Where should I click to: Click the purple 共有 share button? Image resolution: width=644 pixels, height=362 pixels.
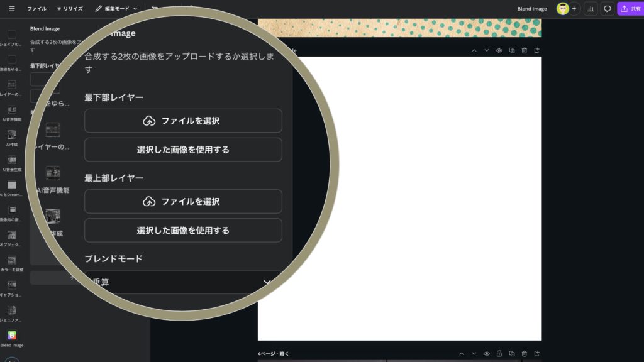631,9
